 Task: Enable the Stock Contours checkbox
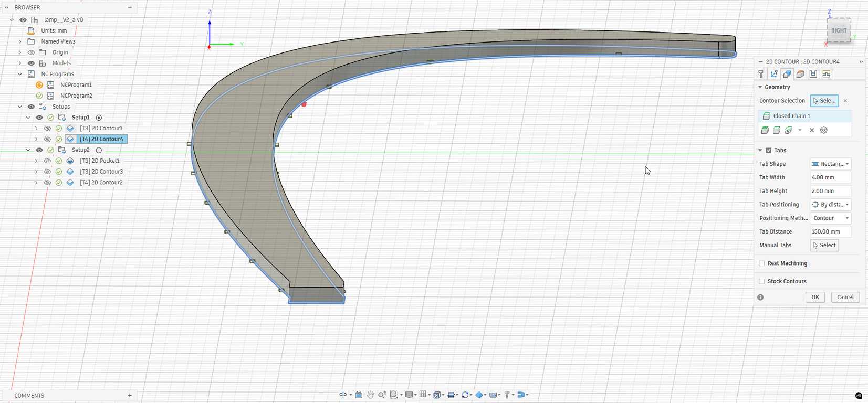click(x=762, y=281)
